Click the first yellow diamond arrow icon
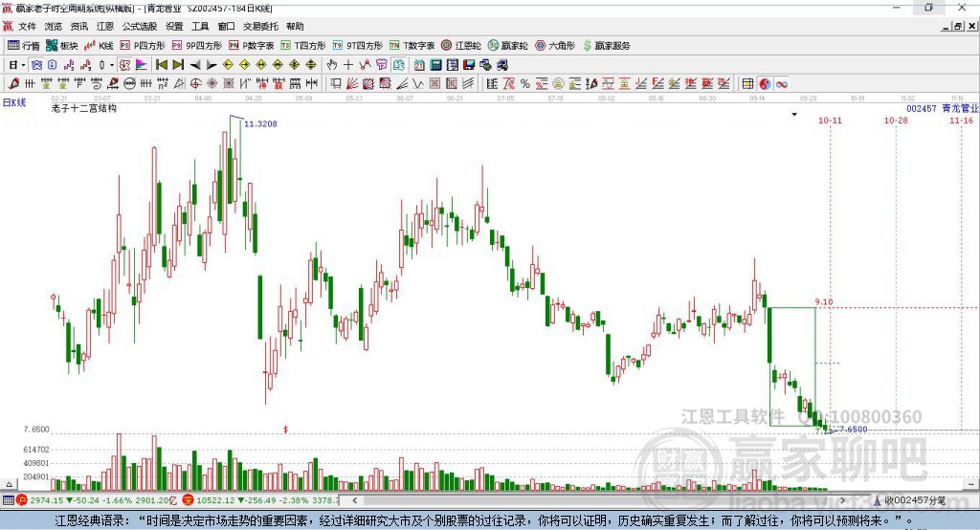This screenshot has width=980, height=530. (228, 65)
